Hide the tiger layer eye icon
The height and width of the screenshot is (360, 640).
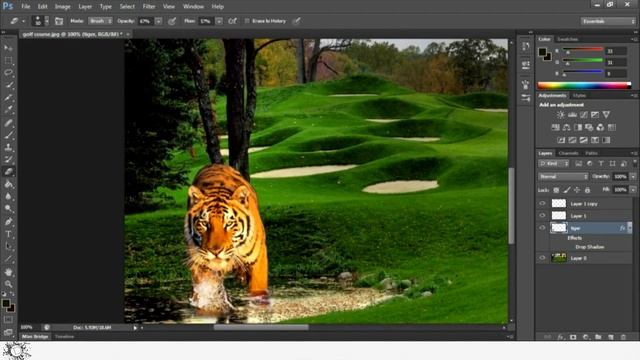(x=542, y=228)
